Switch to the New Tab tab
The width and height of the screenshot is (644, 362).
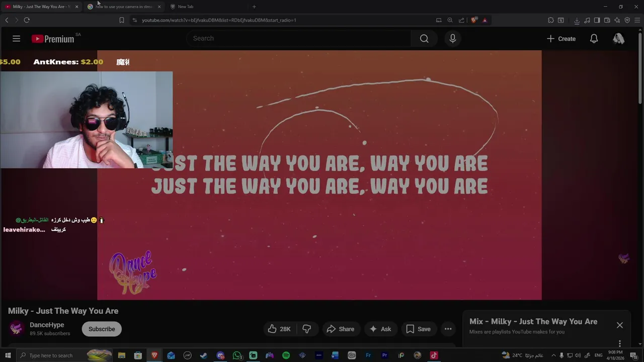[x=206, y=7]
